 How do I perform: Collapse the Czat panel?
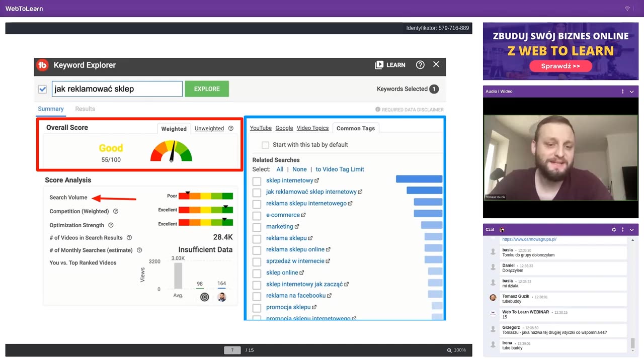[632, 230]
